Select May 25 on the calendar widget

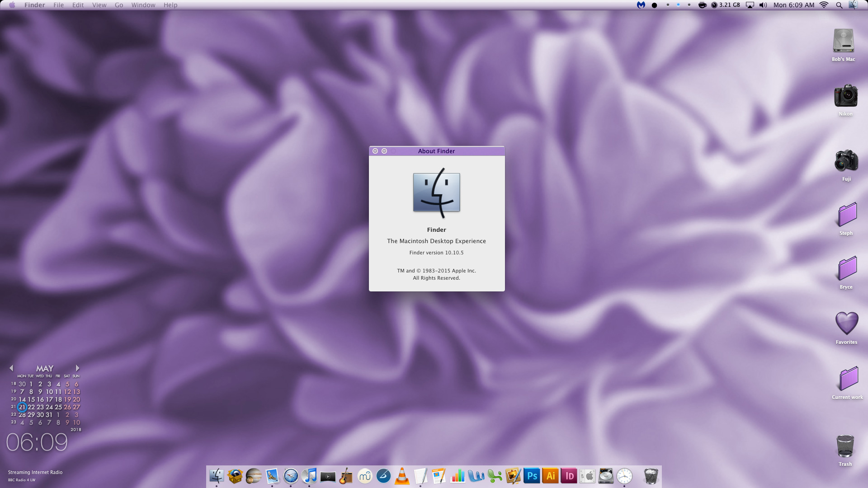tap(58, 407)
